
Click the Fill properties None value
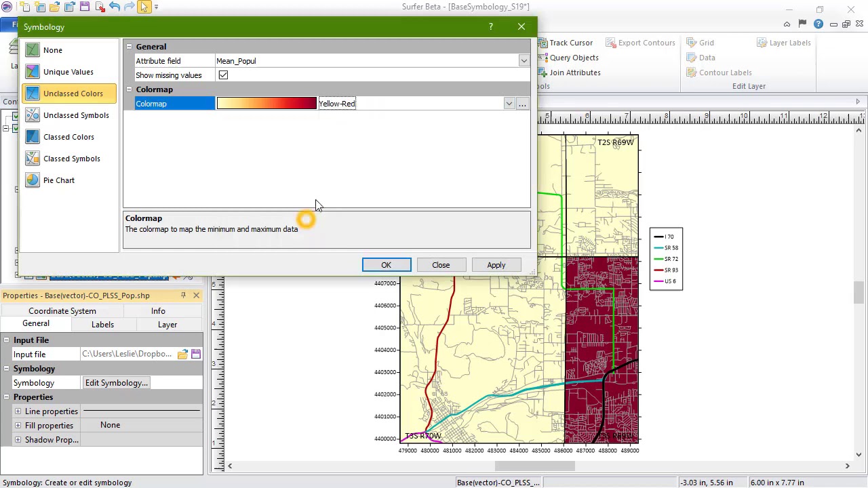pos(110,426)
